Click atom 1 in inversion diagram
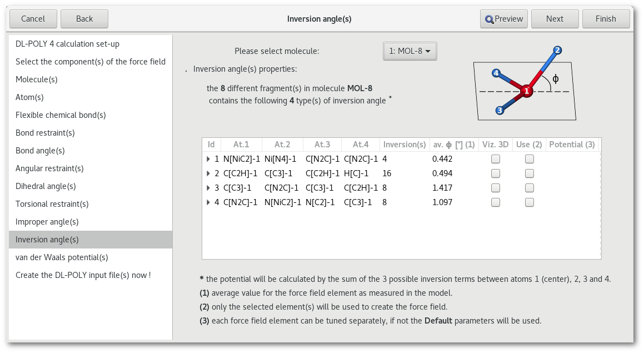 coord(527,91)
